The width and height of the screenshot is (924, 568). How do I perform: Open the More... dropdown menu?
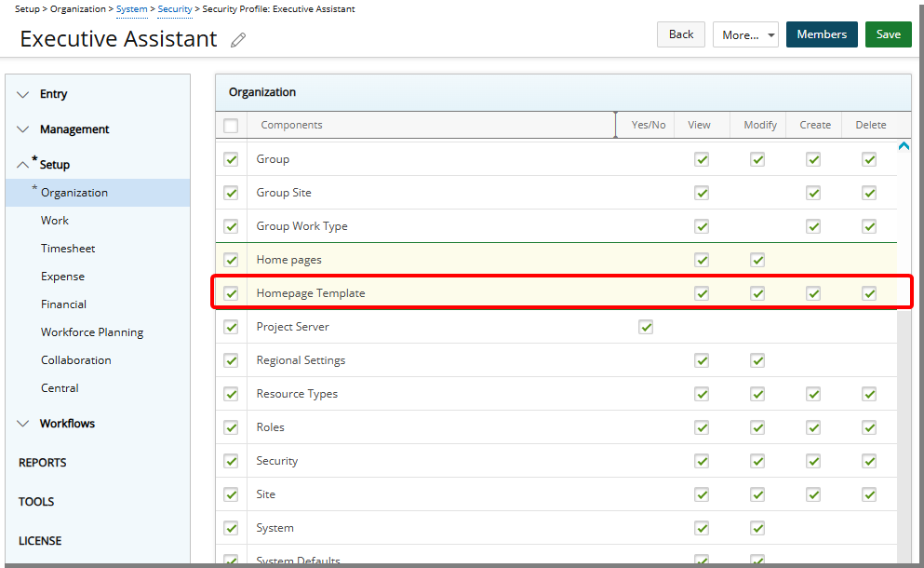(x=744, y=34)
